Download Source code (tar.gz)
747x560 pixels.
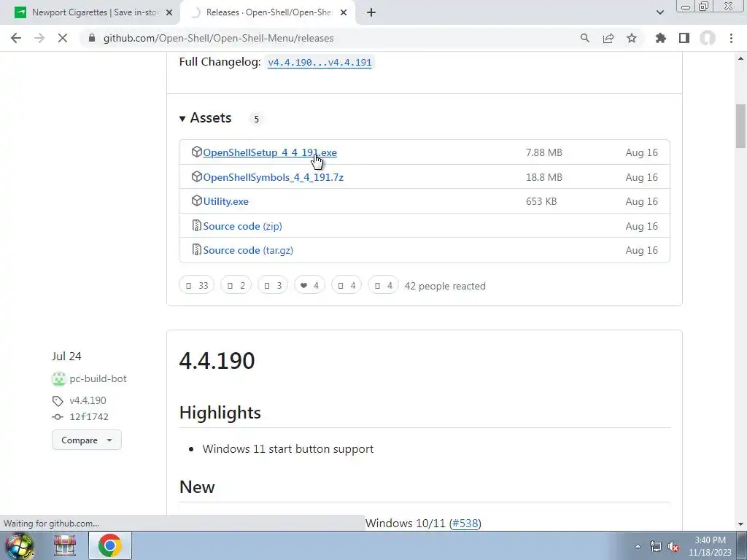coord(248,251)
